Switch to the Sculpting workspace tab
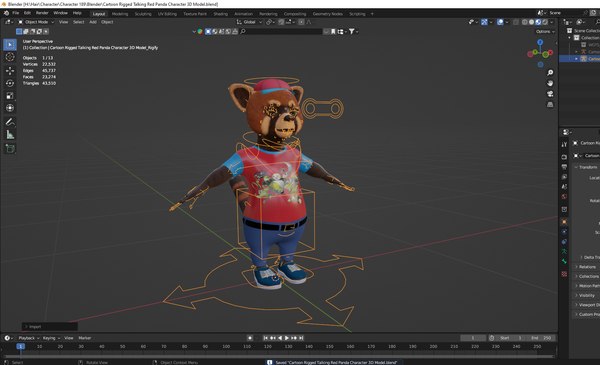 143,14
